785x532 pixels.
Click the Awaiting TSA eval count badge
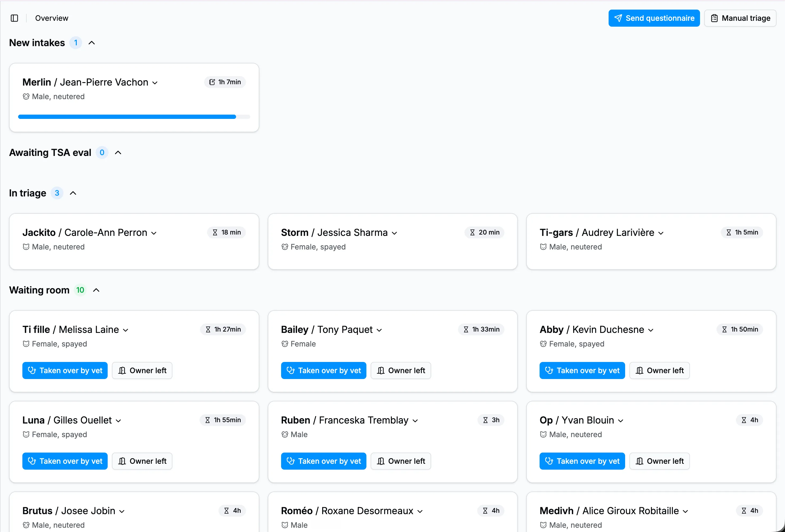pyautogui.click(x=102, y=153)
